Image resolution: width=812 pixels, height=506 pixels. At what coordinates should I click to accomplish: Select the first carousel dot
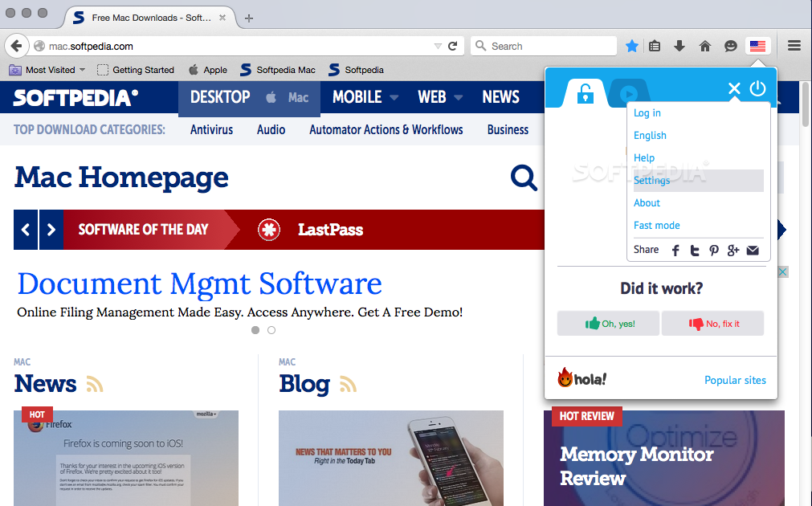click(255, 330)
